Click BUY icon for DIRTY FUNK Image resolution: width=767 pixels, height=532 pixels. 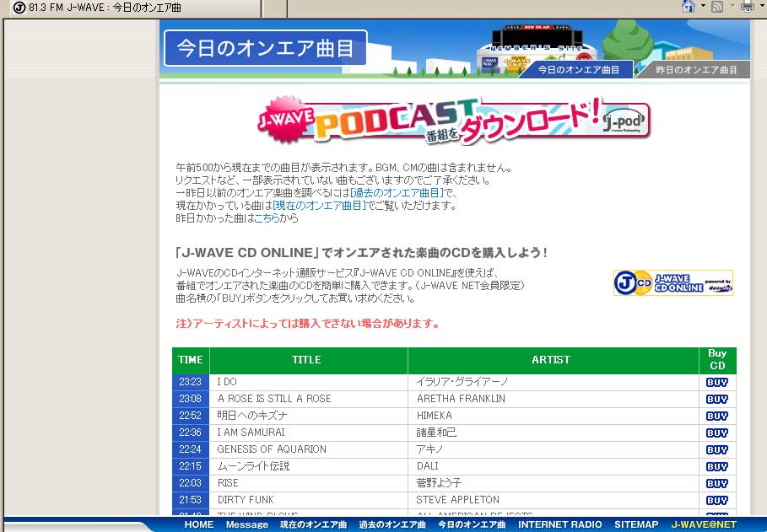(716, 500)
